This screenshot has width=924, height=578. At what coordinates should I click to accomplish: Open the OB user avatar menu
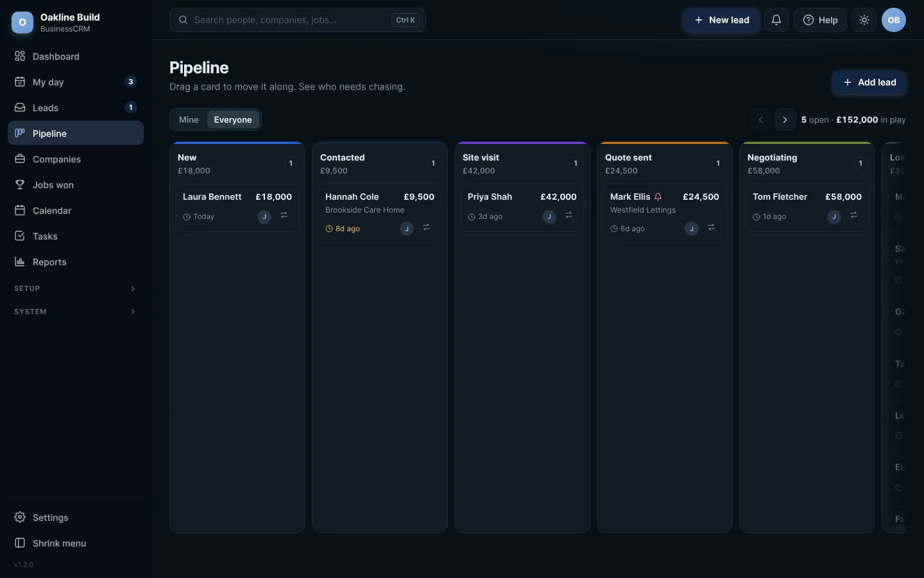[x=894, y=20]
